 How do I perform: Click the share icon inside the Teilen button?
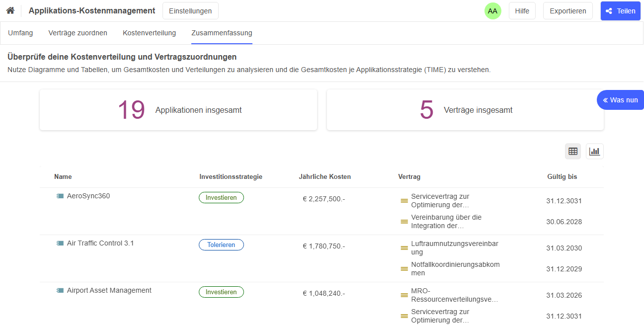click(x=610, y=10)
